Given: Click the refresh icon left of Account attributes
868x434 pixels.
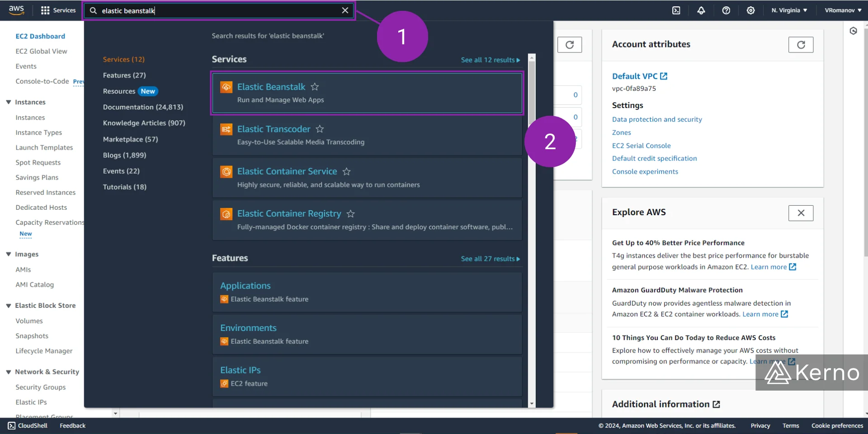Looking at the screenshot, I should 570,44.
